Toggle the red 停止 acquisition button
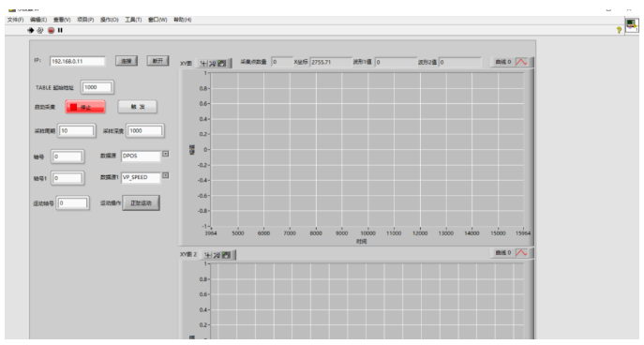Viewport: 644px width, 345px height. tap(85, 107)
